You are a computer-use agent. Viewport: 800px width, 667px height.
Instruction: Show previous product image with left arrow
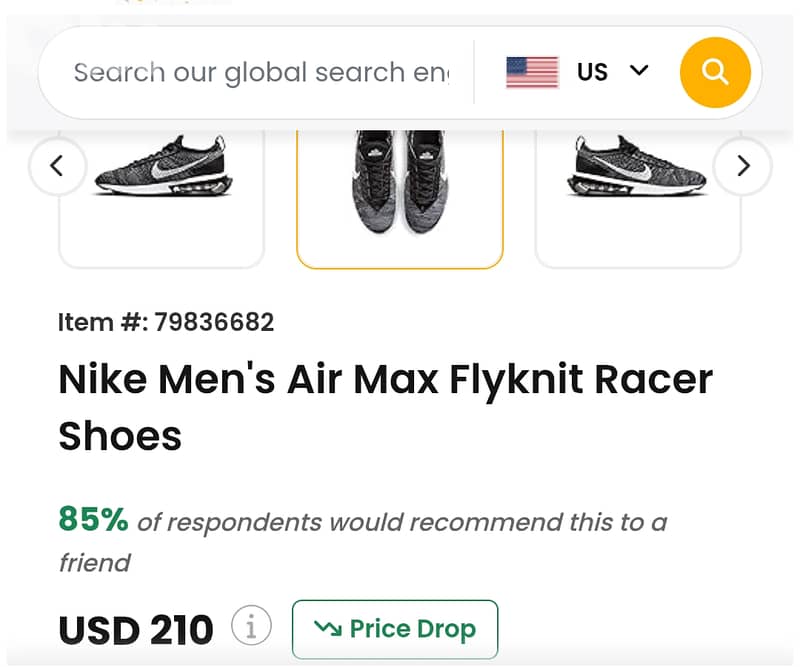point(56,166)
